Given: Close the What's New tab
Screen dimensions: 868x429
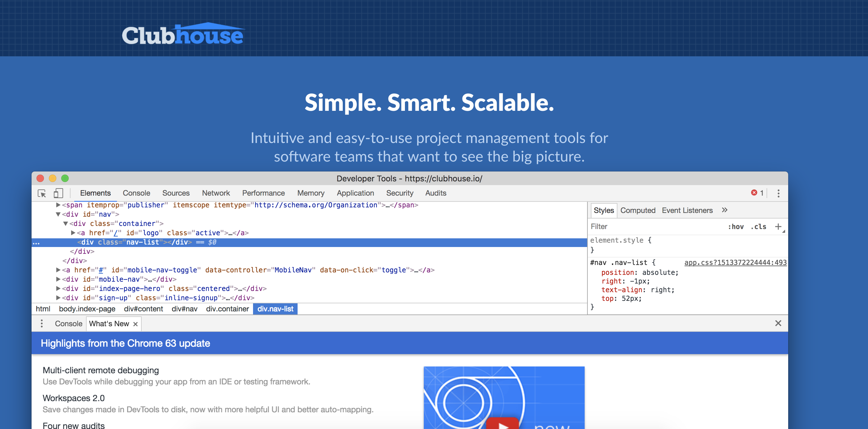Looking at the screenshot, I should point(135,324).
